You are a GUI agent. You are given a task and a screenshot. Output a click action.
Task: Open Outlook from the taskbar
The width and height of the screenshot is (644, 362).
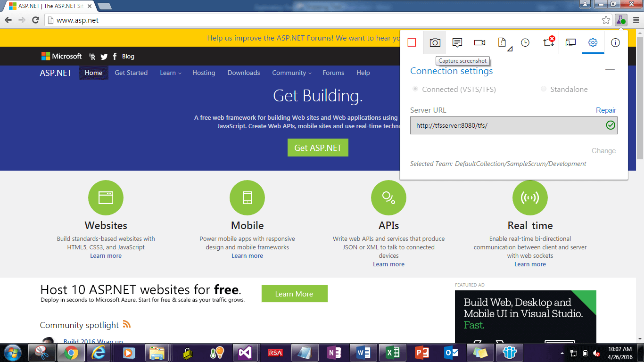coord(451,353)
